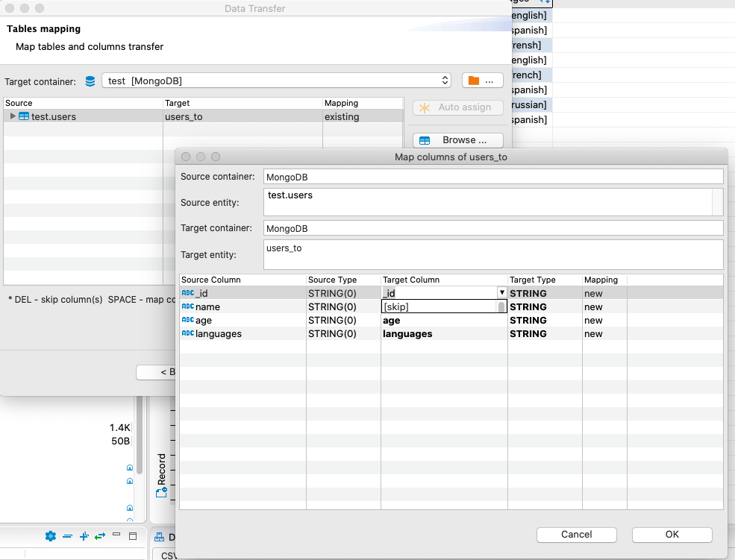Click the ABC string icon for age row
Viewport: 735px width, 560px height.
click(x=187, y=321)
